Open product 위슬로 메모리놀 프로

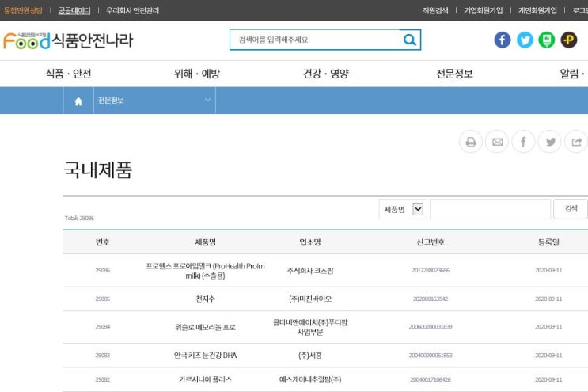(x=205, y=327)
